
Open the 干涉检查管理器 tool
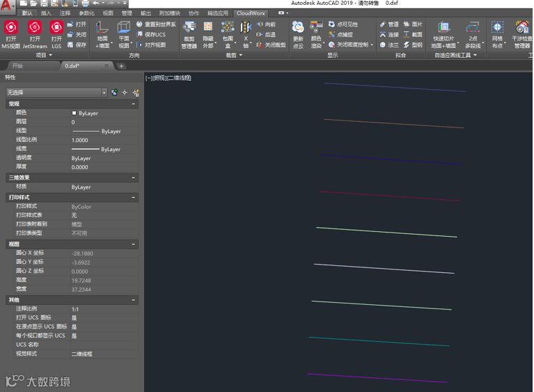pos(522,35)
